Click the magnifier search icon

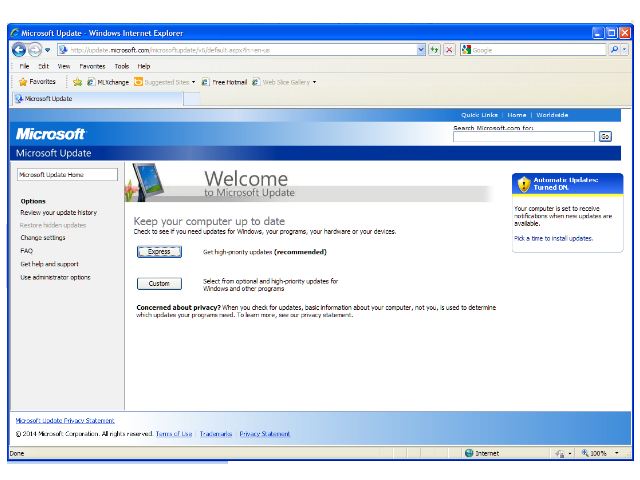(x=614, y=50)
